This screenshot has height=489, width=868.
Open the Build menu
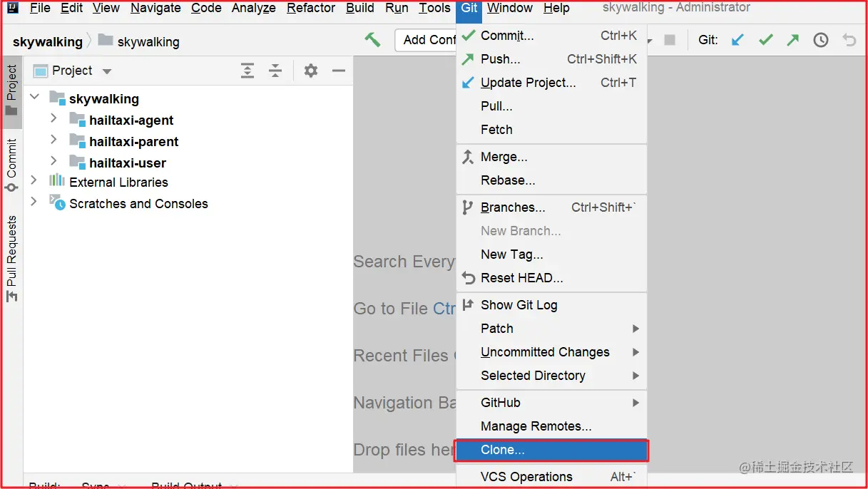tap(360, 9)
